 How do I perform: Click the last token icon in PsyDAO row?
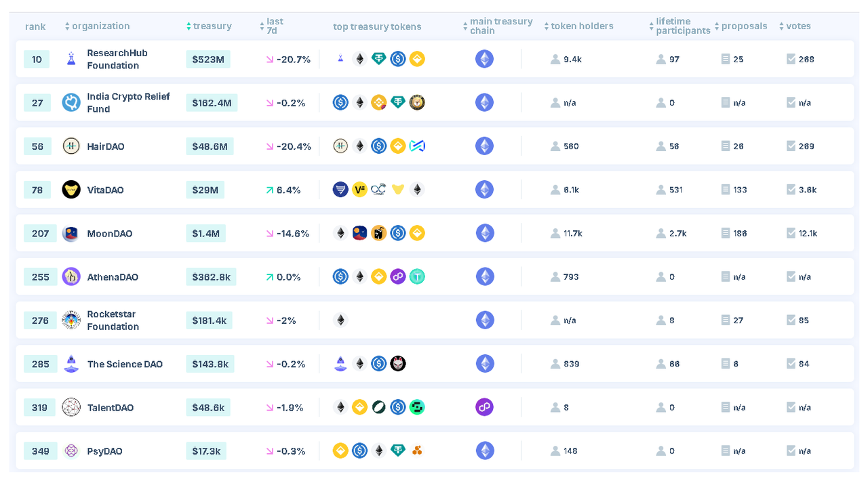pyautogui.click(x=417, y=451)
